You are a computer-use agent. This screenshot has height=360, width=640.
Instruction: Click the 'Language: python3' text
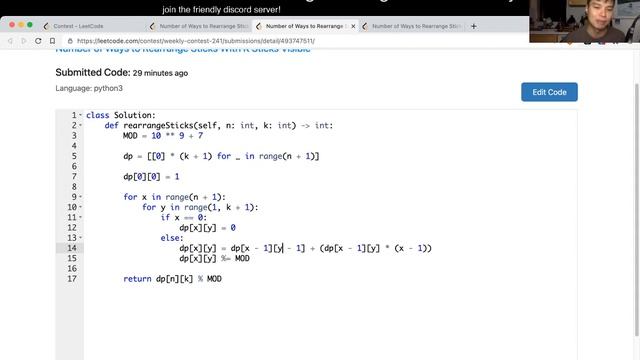[x=89, y=88]
